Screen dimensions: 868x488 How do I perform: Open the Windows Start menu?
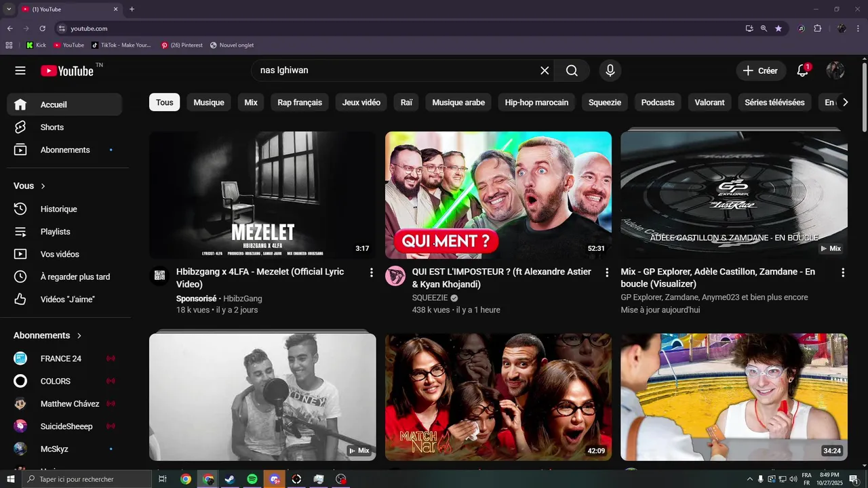pyautogui.click(x=10, y=479)
